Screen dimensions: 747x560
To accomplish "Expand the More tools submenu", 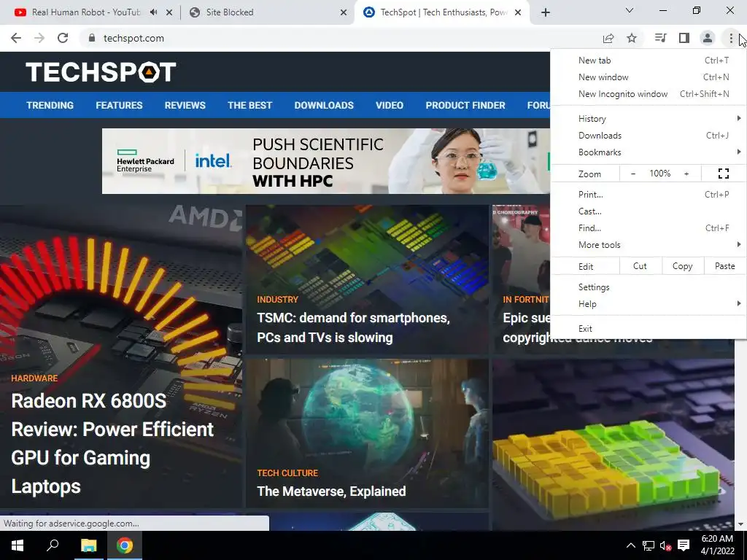I will click(648, 245).
